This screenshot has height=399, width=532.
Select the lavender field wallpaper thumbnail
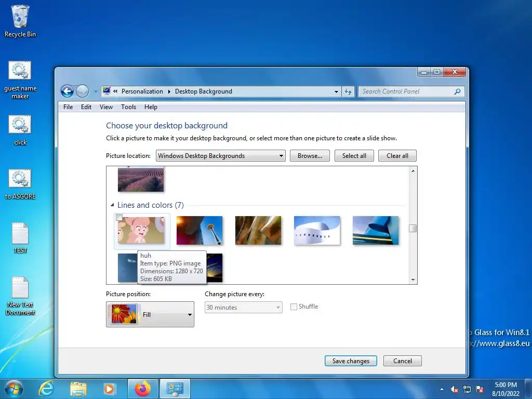[x=141, y=179]
